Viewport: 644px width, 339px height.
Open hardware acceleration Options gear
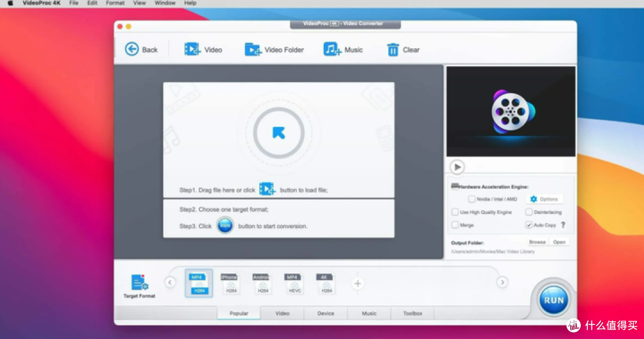[544, 199]
